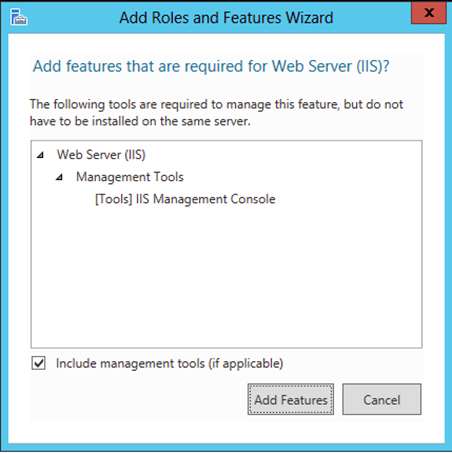
Task: Click empty space inside the required features list box
Action: (x=226, y=277)
